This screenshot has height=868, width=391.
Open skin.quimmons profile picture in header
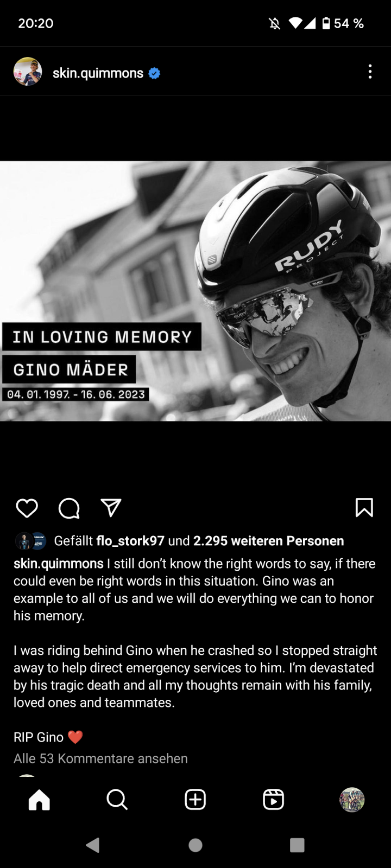28,72
